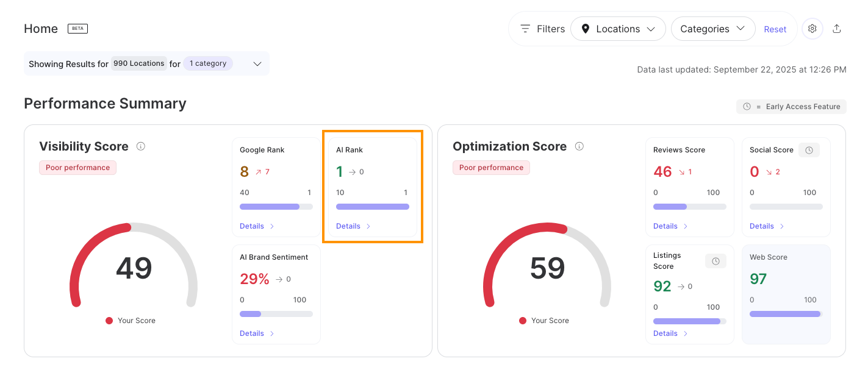Click the export share icon

tap(837, 29)
